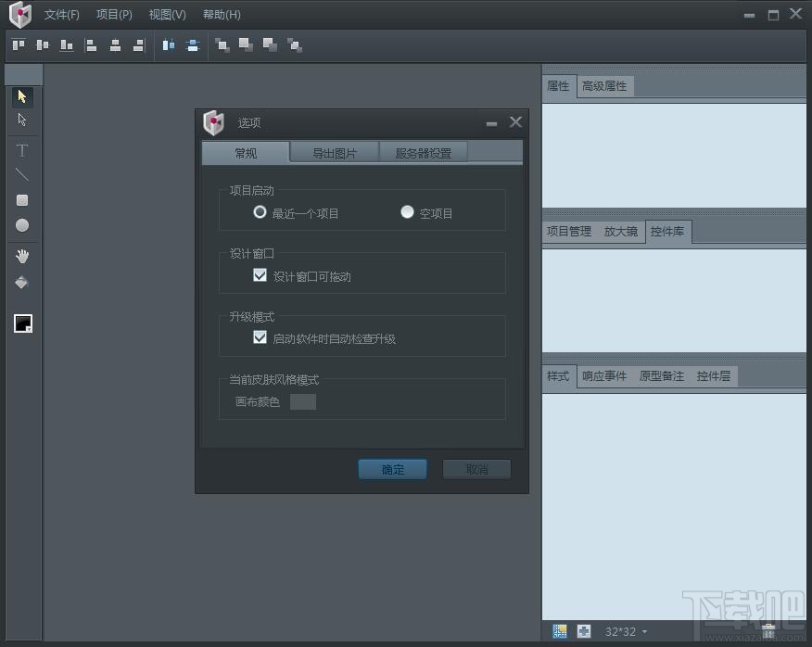Click the 取消 button
This screenshot has width=812, height=647.
point(476,469)
